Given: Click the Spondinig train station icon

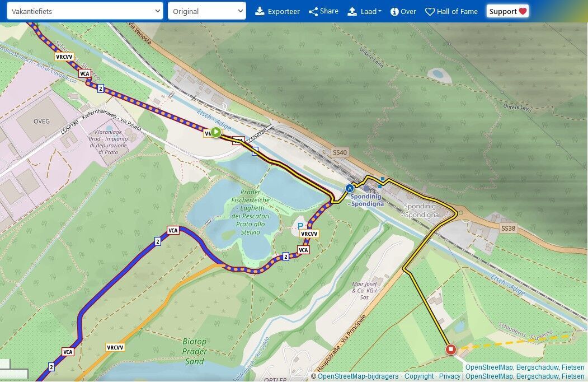Looking at the screenshot, I should tap(350, 189).
